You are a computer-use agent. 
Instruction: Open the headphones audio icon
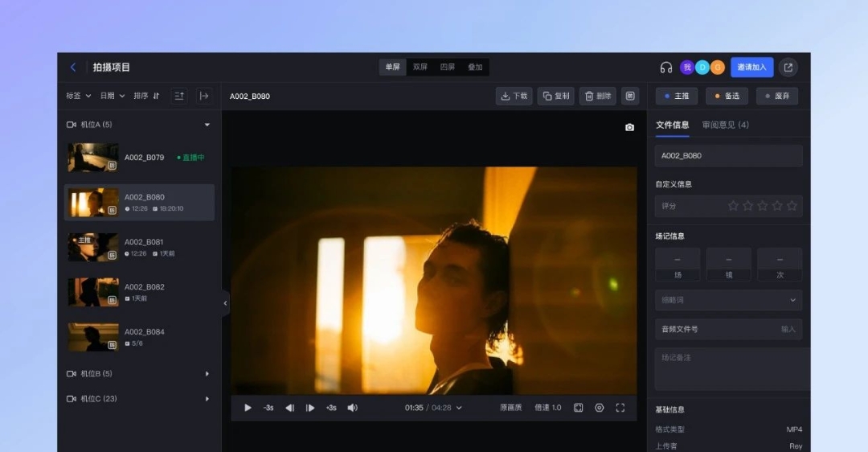666,68
